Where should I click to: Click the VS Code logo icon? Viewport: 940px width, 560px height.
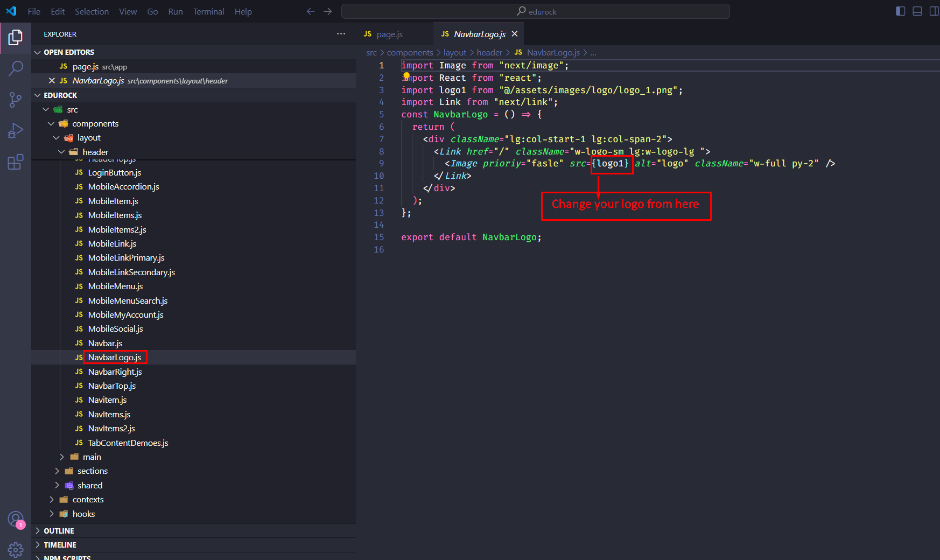[x=11, y=11]
